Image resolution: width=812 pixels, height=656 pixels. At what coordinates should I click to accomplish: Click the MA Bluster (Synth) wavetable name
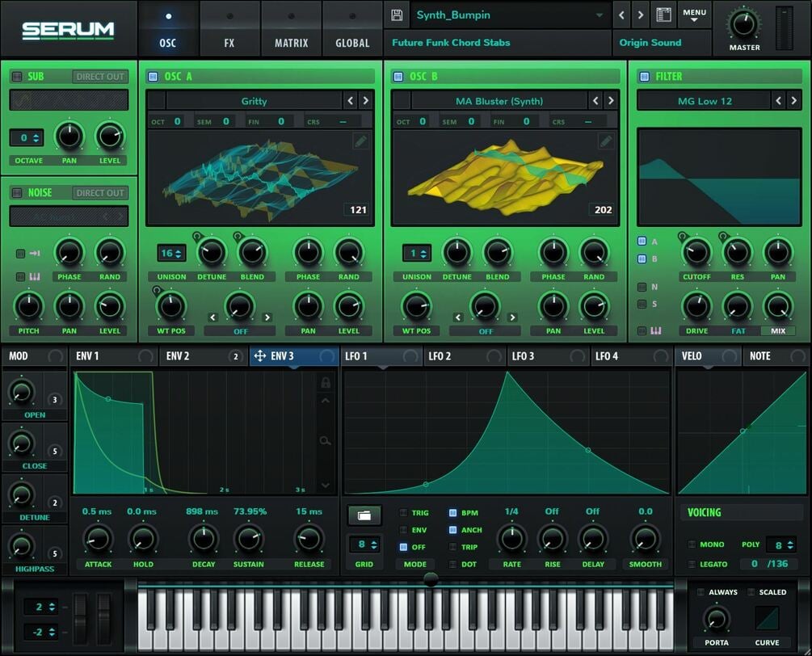pos(499,101)
